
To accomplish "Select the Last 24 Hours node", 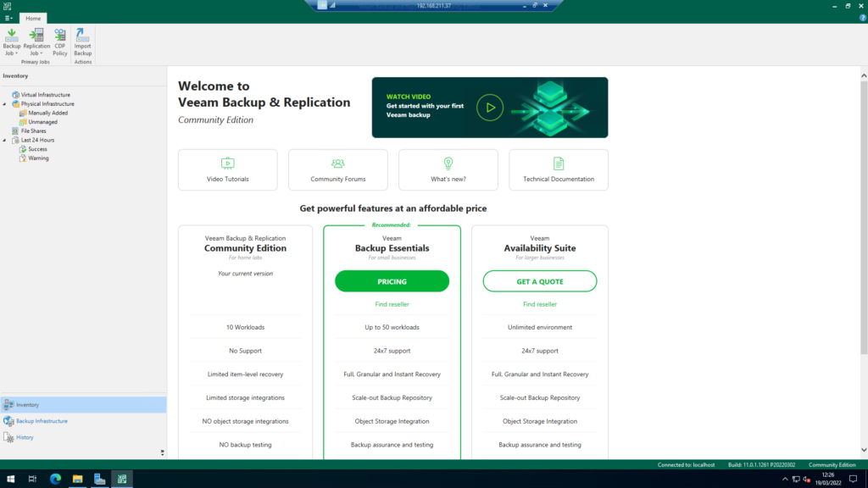I will tap(37, 140).
